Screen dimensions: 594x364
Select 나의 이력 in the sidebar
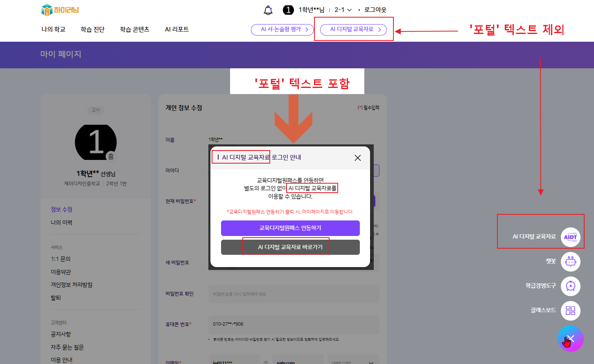pos(61,222)
